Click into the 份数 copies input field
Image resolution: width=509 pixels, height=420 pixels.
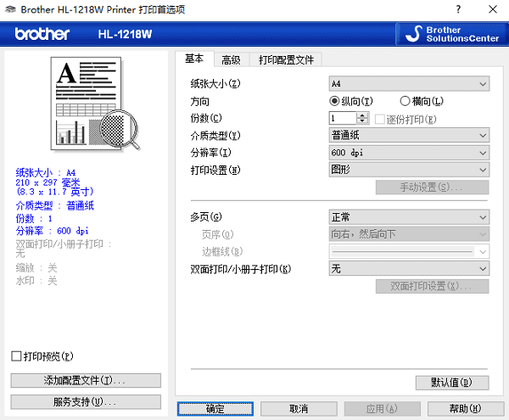click(x=343, y=119)
